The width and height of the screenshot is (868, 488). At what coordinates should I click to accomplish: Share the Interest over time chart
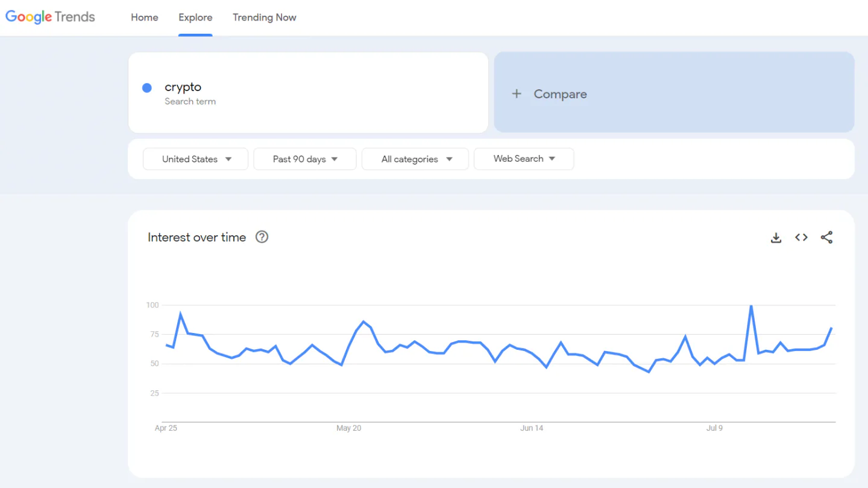click(826, 238)
